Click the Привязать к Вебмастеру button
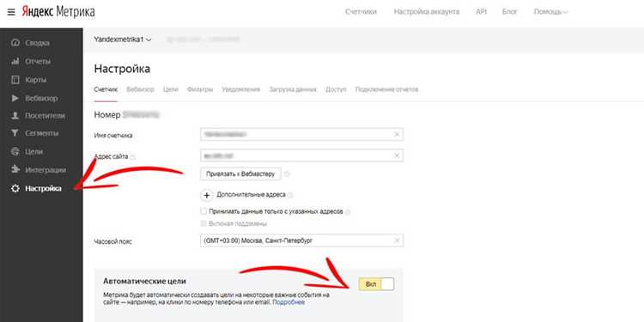The image size is (644, 322). pos(240,173)
